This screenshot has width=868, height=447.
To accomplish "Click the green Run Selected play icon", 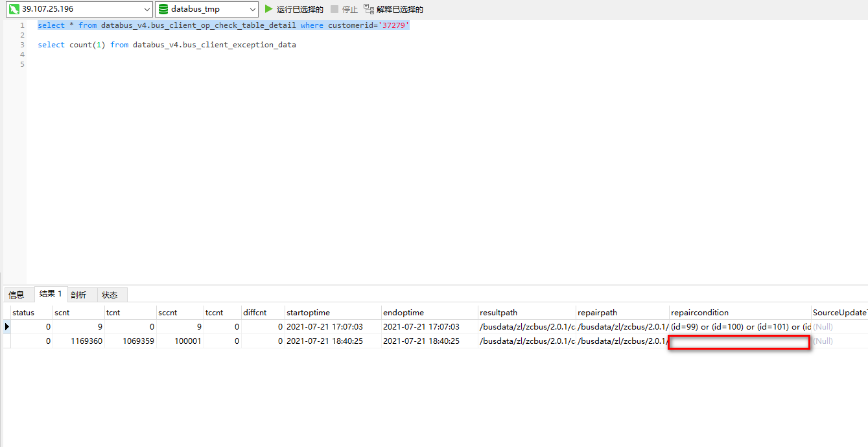I will (269, 9).
